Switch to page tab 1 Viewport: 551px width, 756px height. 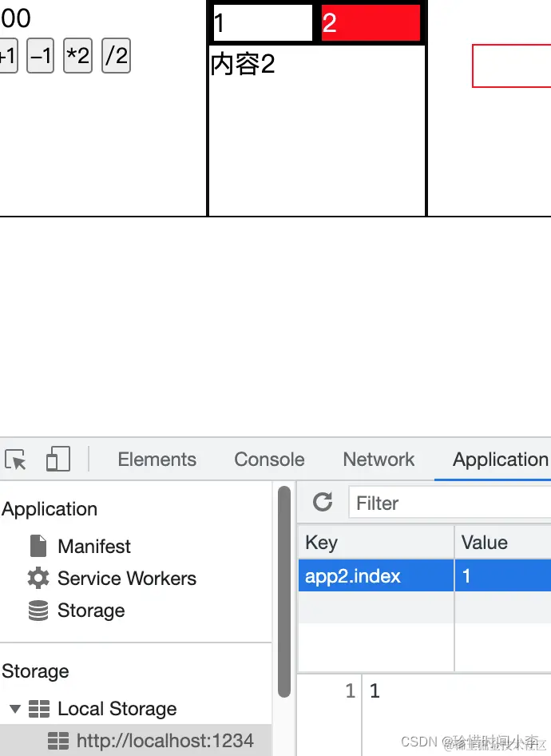[x=262, y=23]
